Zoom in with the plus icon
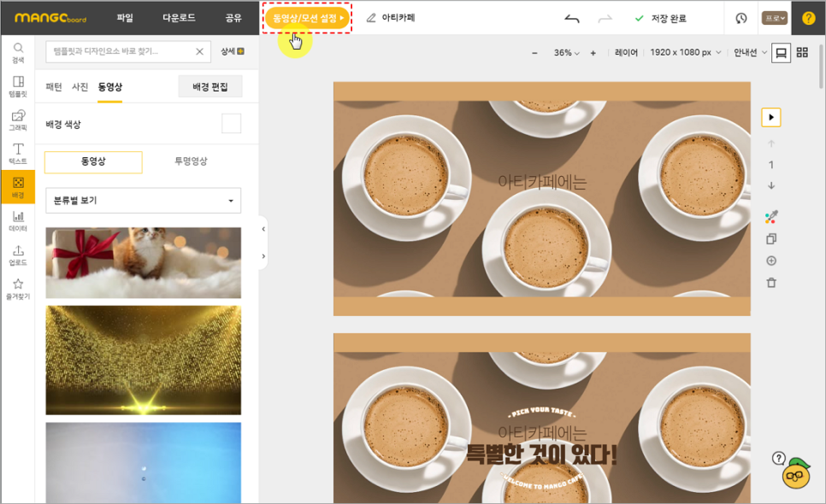 [x=593, y=53]
